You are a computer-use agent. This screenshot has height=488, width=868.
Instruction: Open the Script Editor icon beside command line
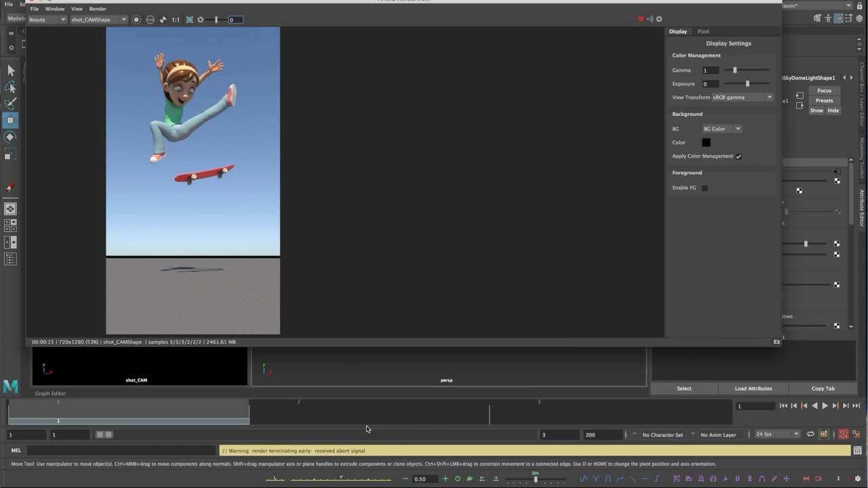click(x=858, y=450)
